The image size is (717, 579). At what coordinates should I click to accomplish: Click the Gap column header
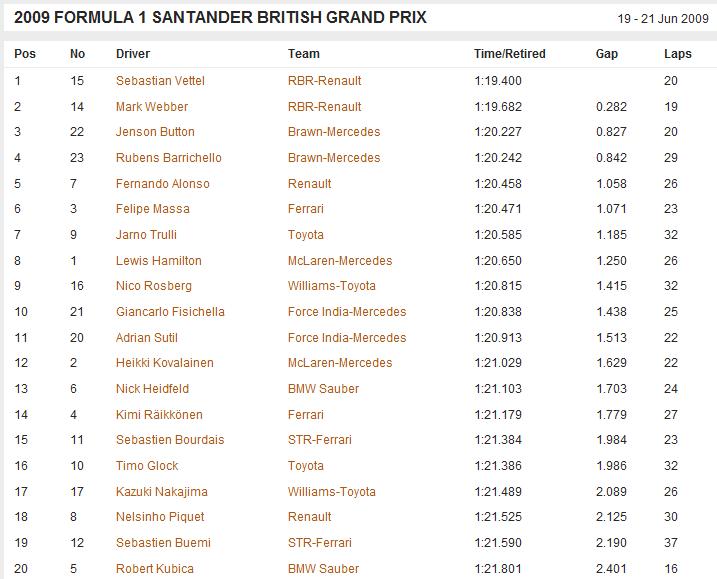tap(607, 54)
